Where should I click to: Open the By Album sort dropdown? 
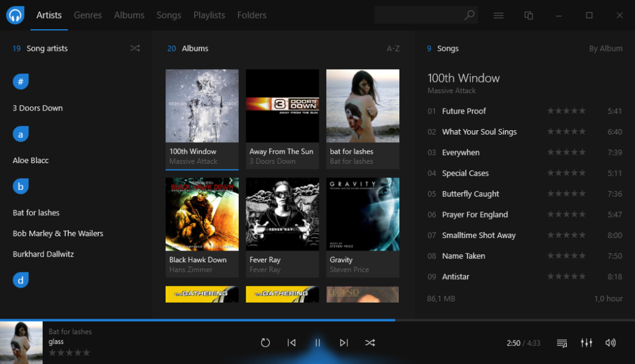coord(606,48)
